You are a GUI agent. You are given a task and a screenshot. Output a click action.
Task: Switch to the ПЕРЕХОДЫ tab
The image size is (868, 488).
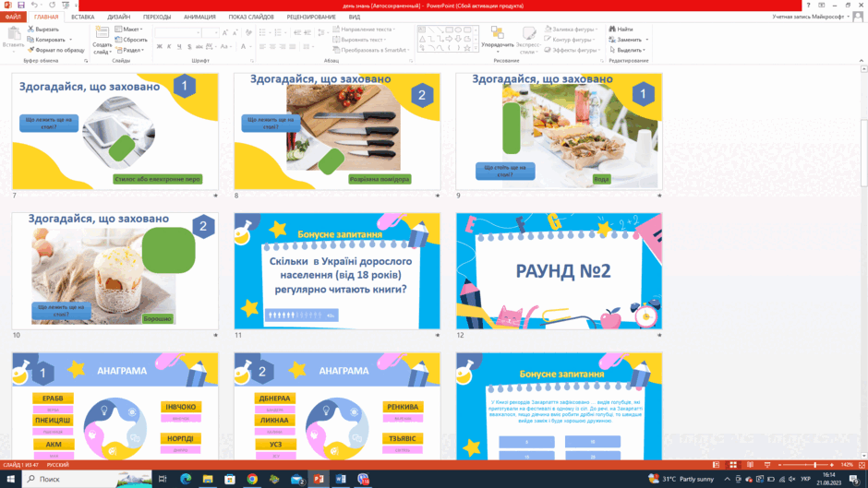pos(157,17)
